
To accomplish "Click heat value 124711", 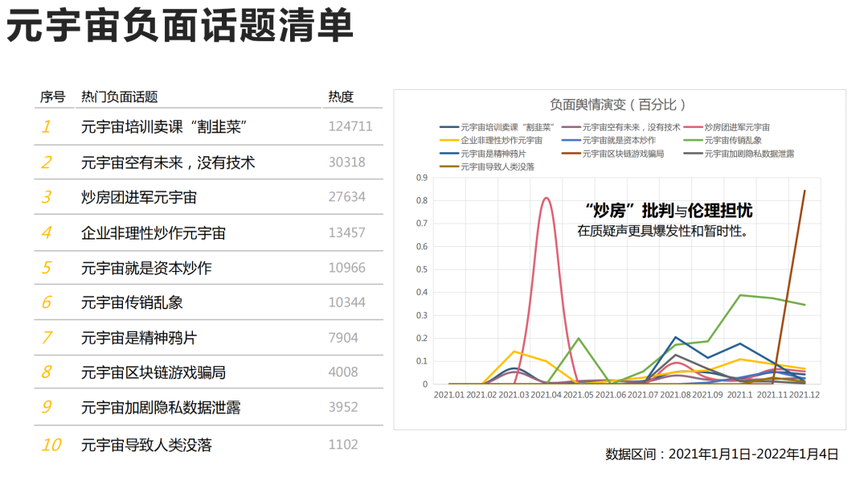I will [350, 127].
